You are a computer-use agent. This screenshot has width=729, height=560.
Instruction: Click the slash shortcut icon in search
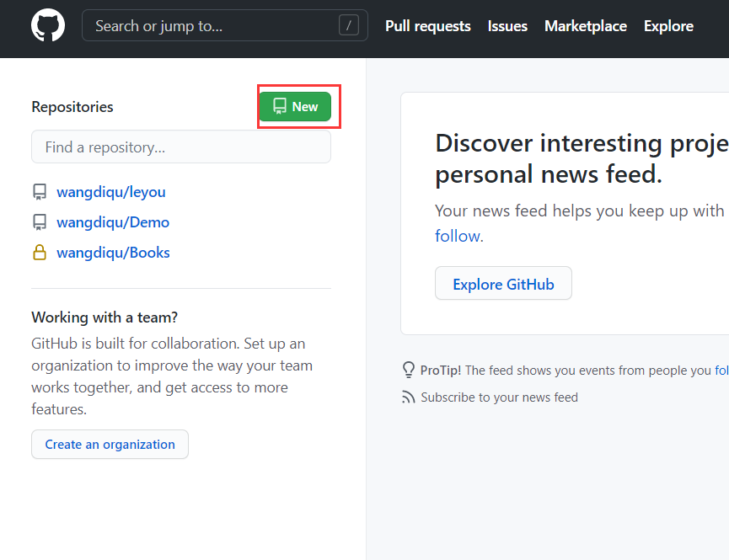tap(349, 26)
